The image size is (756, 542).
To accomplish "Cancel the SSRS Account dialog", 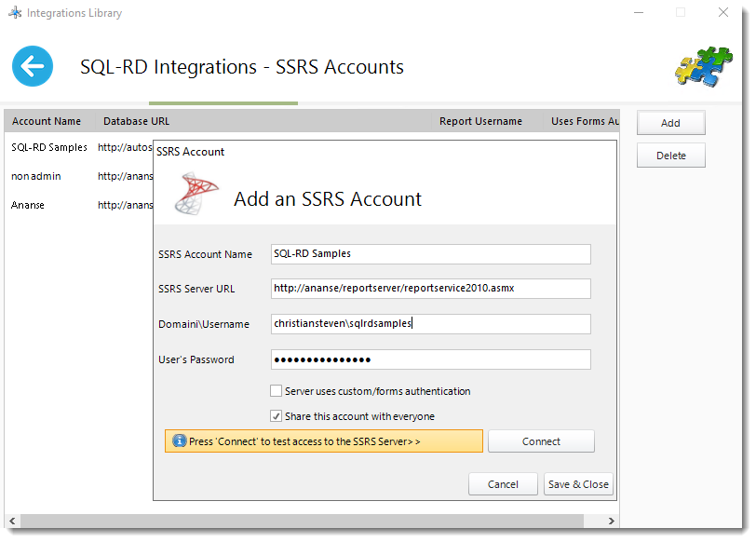I will click(x=503, y=484).
